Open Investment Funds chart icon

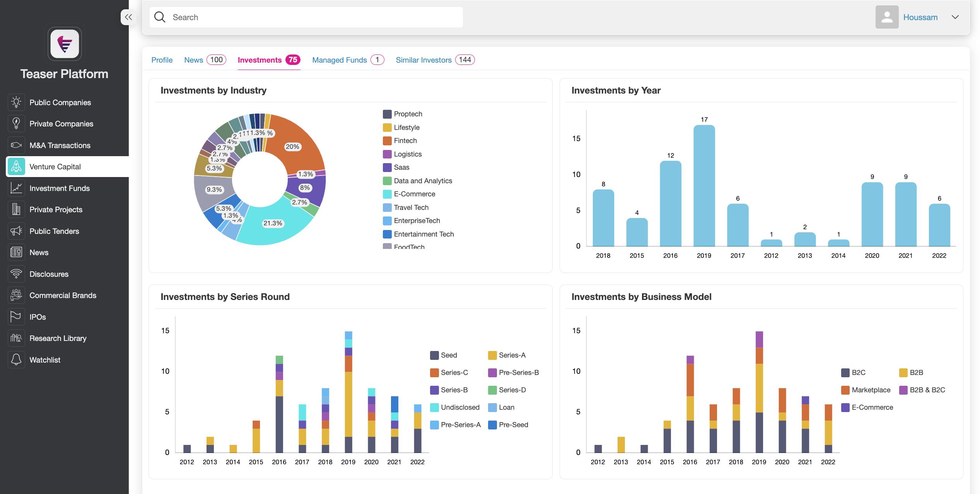coord(16,188)
